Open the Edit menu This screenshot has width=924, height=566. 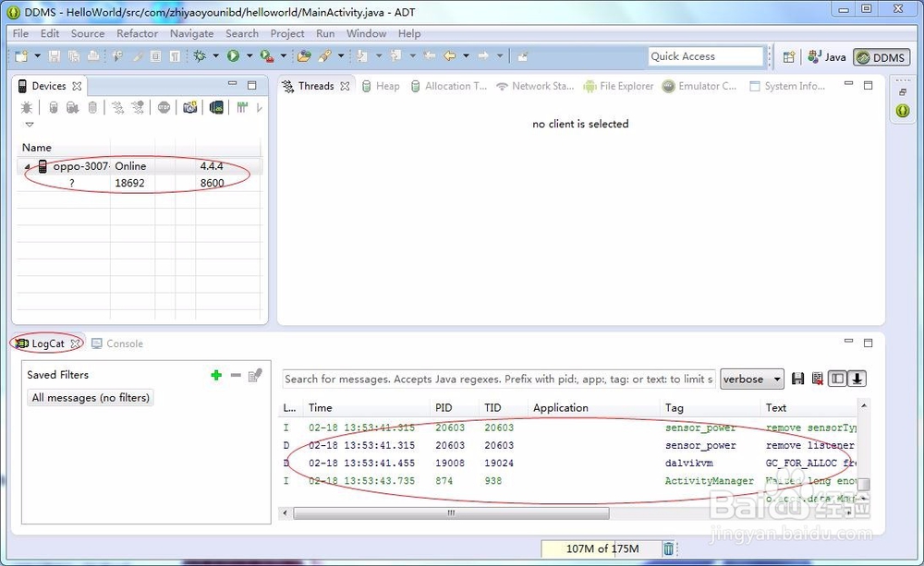[x=50, y=33]
